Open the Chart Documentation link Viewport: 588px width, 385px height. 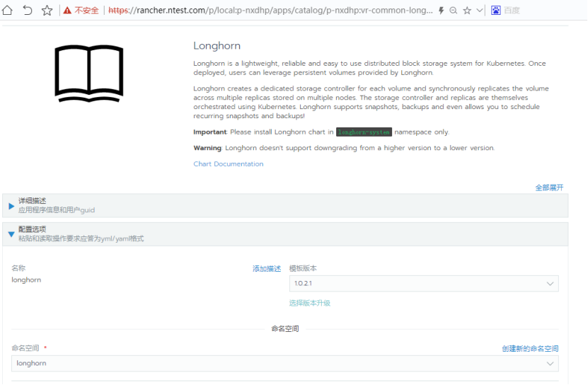pyautogui.click(x=229, y=164)
